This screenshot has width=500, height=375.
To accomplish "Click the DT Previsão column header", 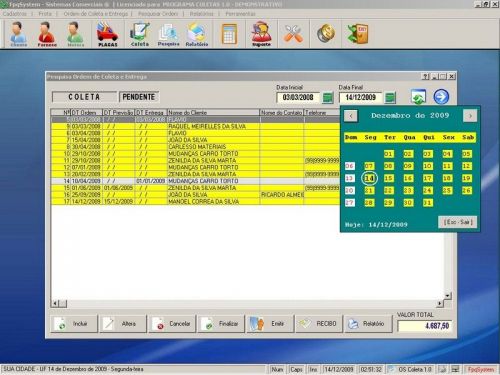I will tap(118, 113).
